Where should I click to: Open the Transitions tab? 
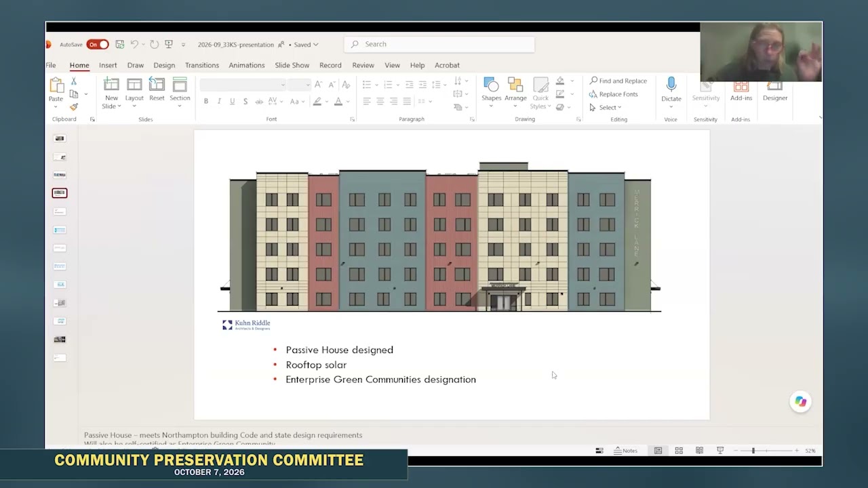[202, 65]
